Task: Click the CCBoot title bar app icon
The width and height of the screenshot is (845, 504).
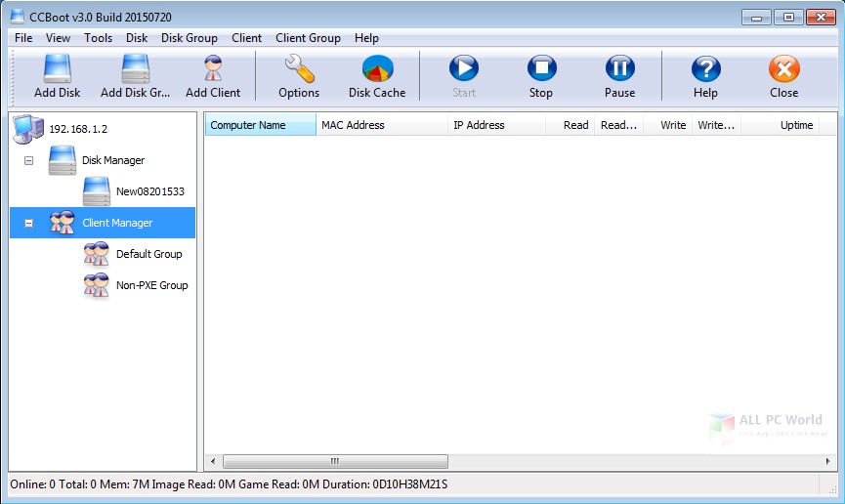Action: coord(18,17)
